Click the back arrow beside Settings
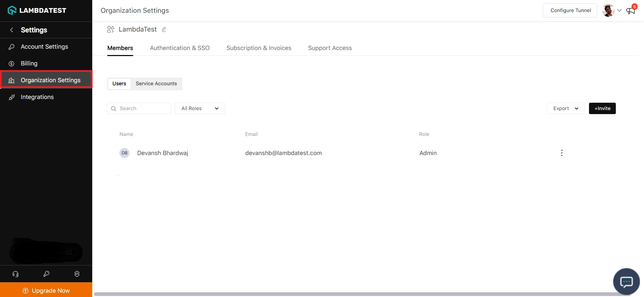The height and width of the screenshot is (297, 644). click(x=12, y=30)
